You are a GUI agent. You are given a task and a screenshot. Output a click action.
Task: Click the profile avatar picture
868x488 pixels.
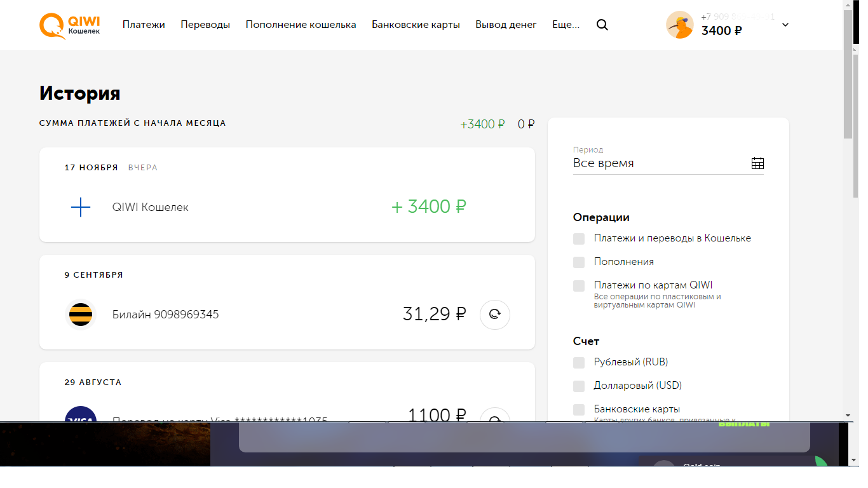point(680,25)
